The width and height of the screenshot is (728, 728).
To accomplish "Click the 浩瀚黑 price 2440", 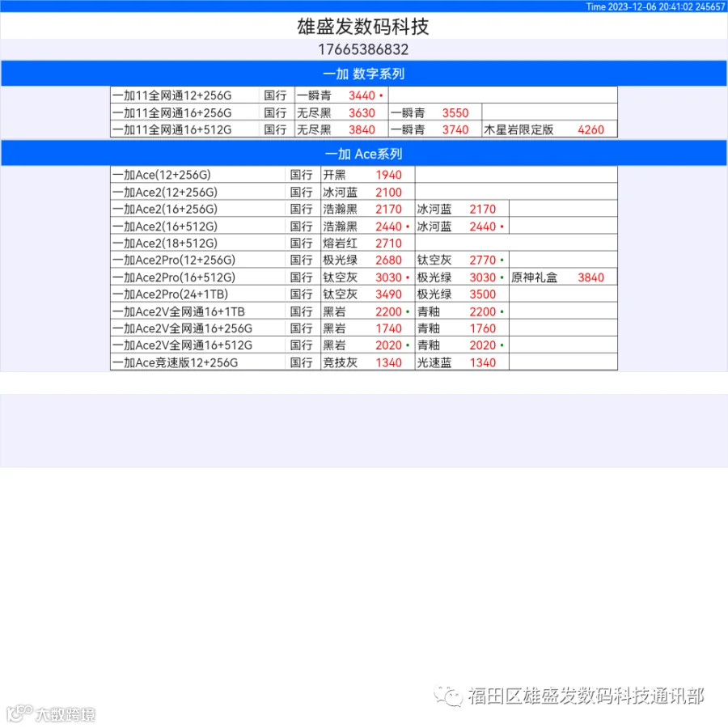I will pyautogui.click(x=388, y=226).
